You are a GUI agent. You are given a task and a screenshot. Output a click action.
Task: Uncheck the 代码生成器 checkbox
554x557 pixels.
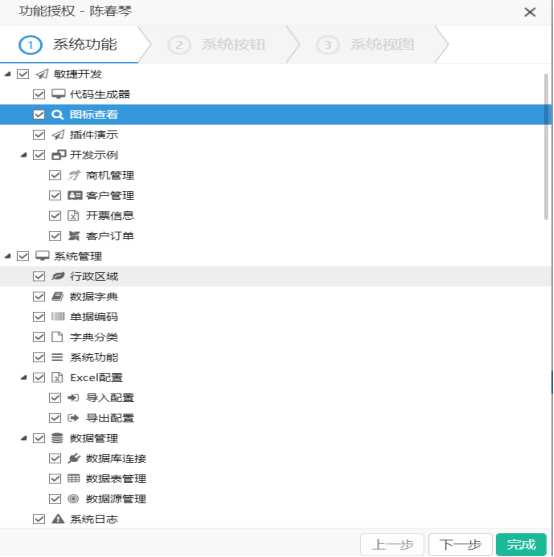[x=39, y=94]
